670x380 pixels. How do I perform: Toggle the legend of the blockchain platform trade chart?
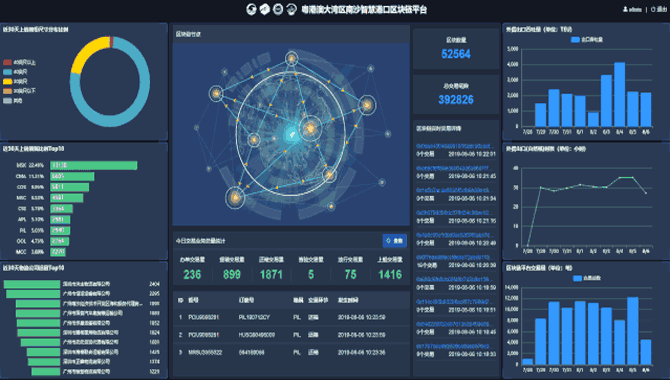(587, 278)
